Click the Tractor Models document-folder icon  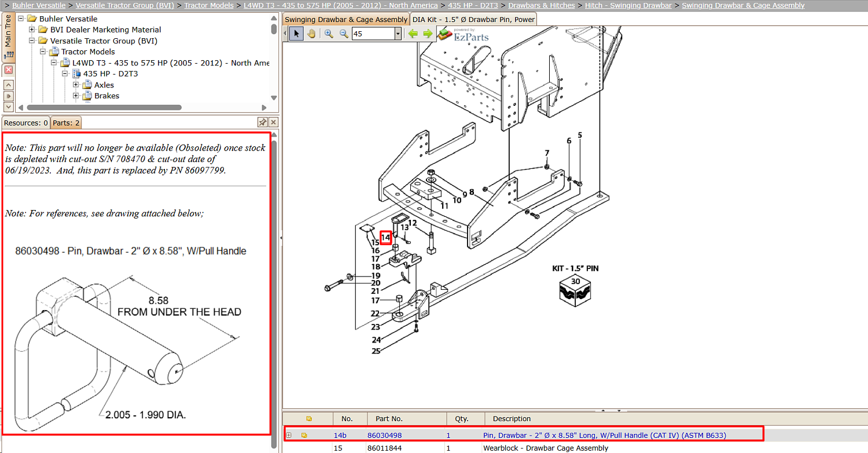coord(54,51)
